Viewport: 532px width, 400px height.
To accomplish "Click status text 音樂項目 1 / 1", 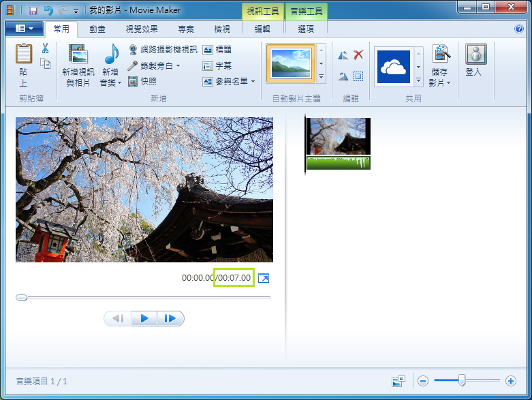I will point(42,382).
